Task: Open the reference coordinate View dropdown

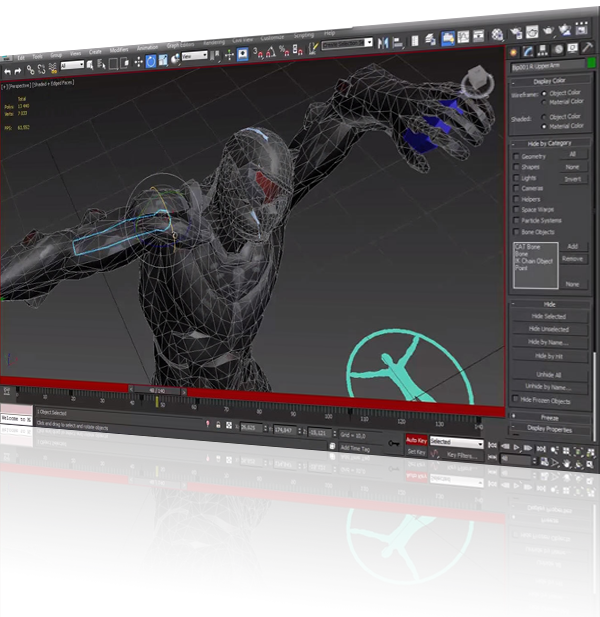Action: (x=194, y=56)
